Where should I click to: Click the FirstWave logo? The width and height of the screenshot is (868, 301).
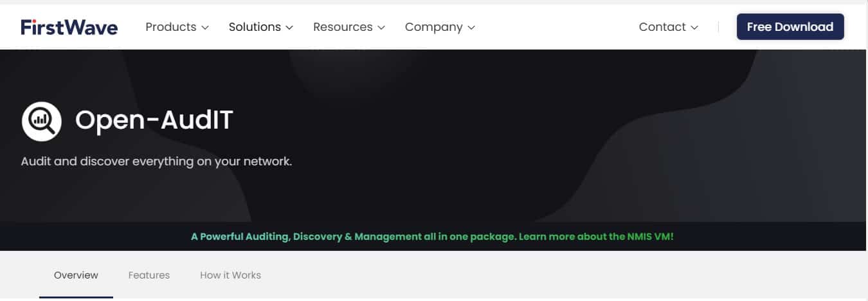pyautogui.click(x=69, y=27)
